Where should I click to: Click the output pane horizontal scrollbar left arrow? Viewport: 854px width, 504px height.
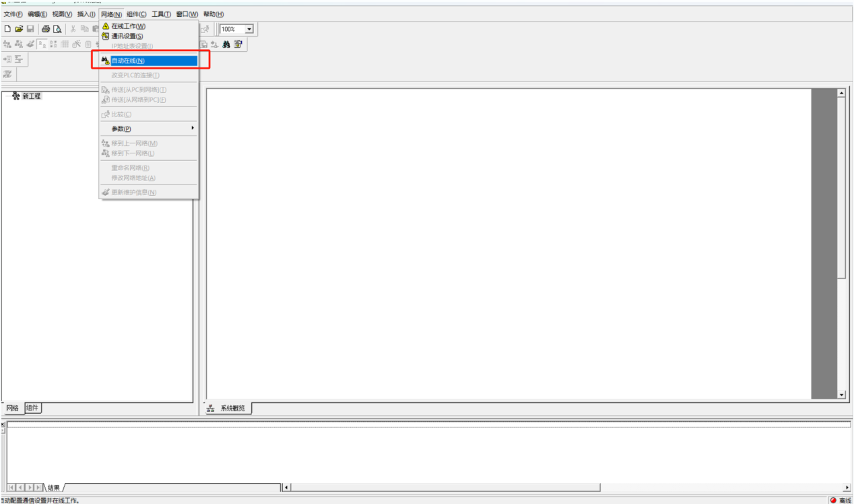click(286, 487)
